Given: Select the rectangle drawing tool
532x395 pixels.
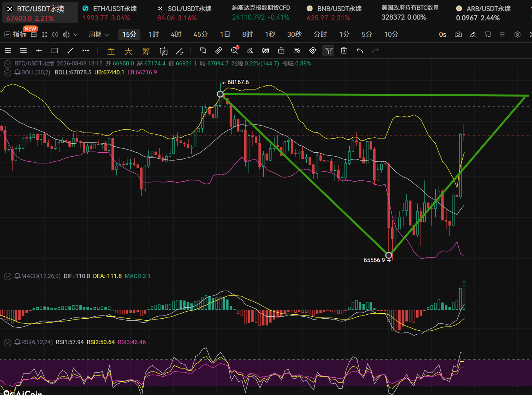Looking at the screenshot, I should (55, 51).
